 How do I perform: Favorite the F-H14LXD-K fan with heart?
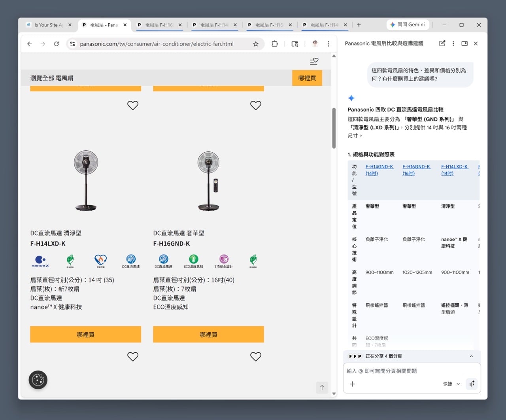(133, 106)
